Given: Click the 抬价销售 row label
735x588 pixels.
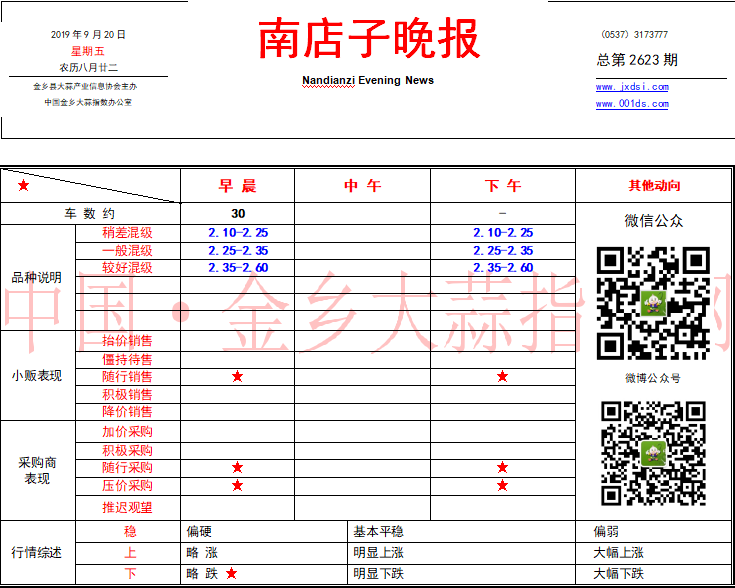Looking at the screenshot, I should click(x=128, y=341).
